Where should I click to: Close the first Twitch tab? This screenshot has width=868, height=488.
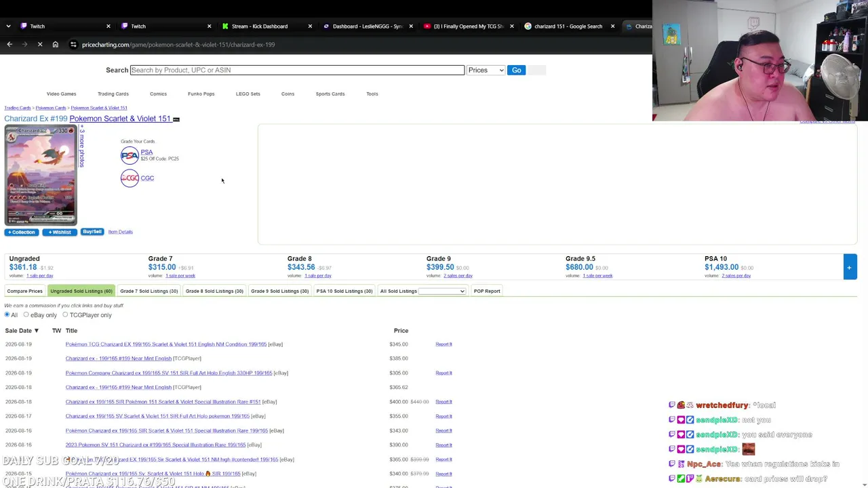click(108, 26)
